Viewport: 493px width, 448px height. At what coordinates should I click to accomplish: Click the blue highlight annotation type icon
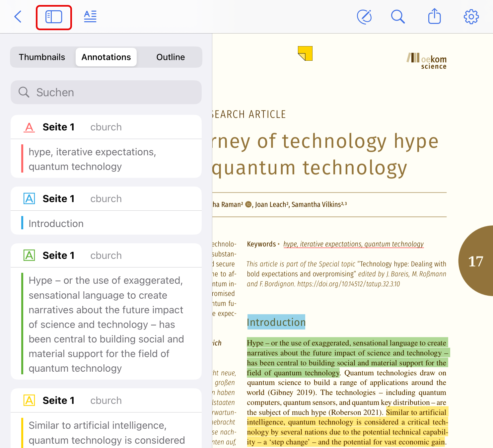pyautogui.click(x=29, y=199)
